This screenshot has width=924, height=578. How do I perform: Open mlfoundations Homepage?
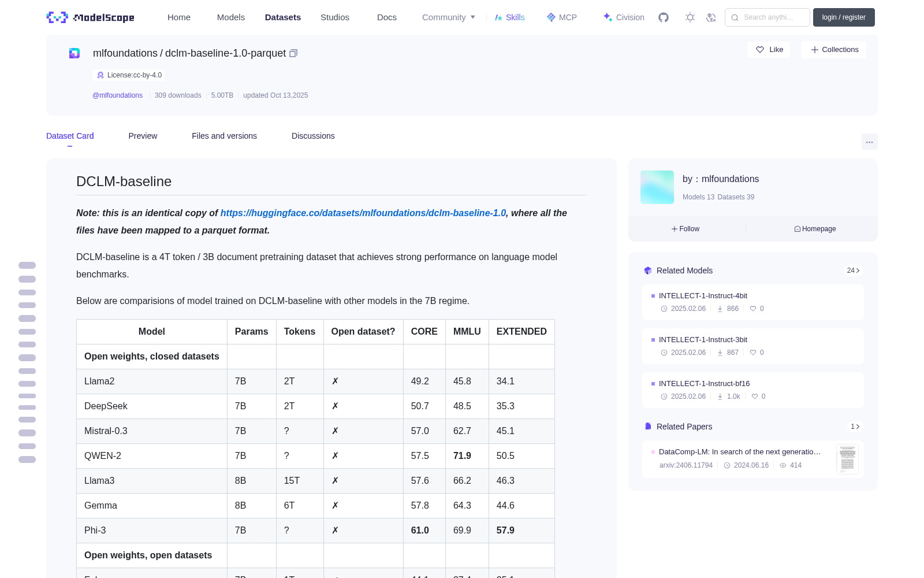click(815, 229)
